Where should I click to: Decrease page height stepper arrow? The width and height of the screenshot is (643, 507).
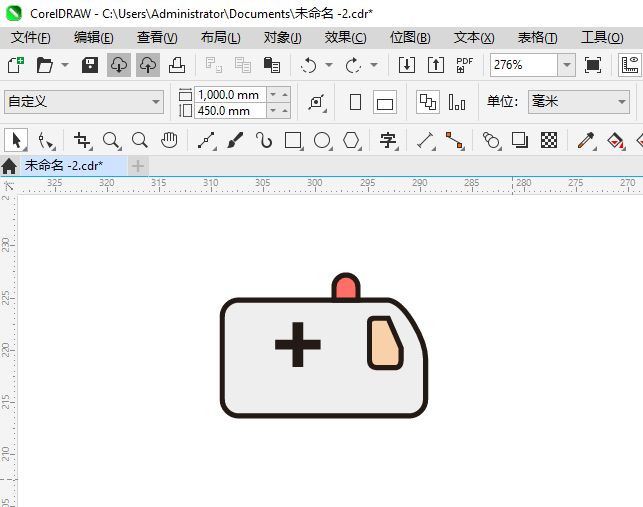(x=273, y=111)
